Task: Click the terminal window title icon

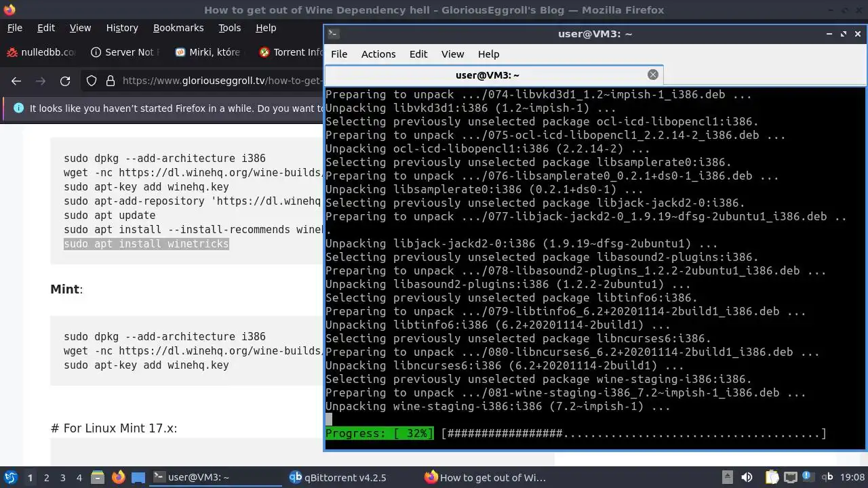Action: coord(333,34)
